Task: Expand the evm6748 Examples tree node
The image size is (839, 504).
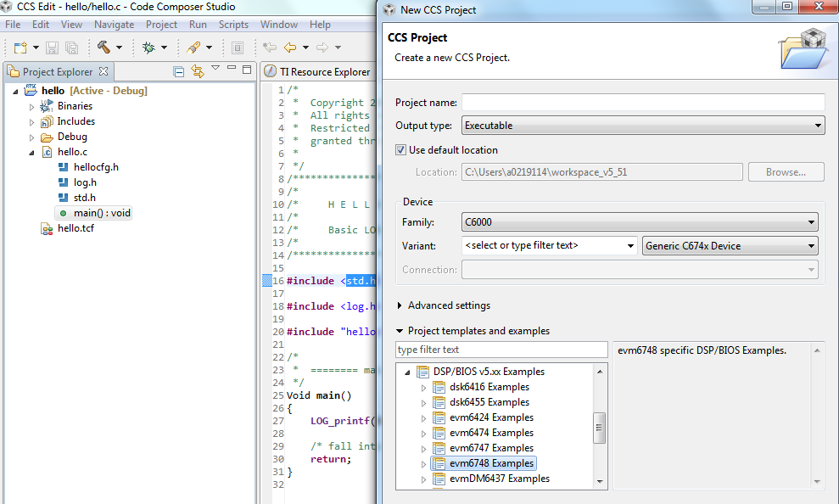Action: [x=423, y=464]
